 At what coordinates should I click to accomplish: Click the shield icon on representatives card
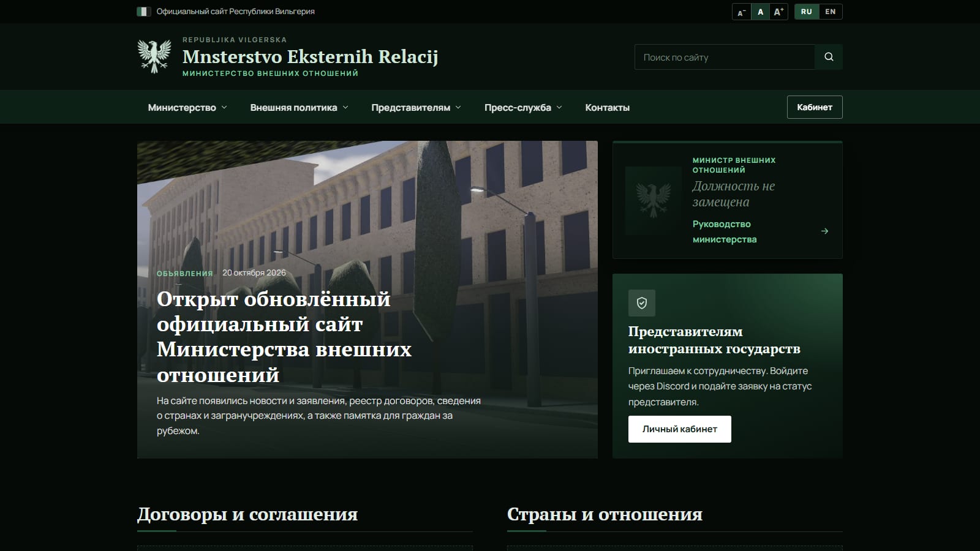[642, 303]
